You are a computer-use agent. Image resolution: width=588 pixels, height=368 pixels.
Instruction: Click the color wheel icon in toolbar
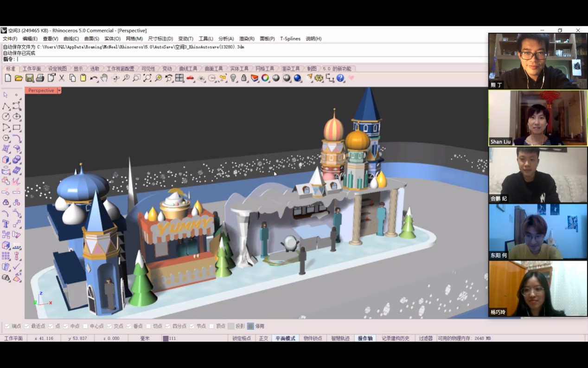[265, 78]
